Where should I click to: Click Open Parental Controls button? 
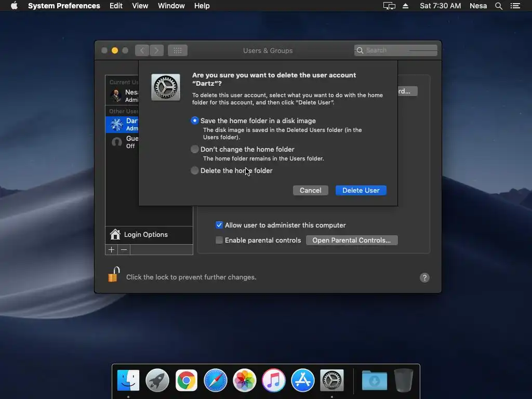tap(352, 240)
